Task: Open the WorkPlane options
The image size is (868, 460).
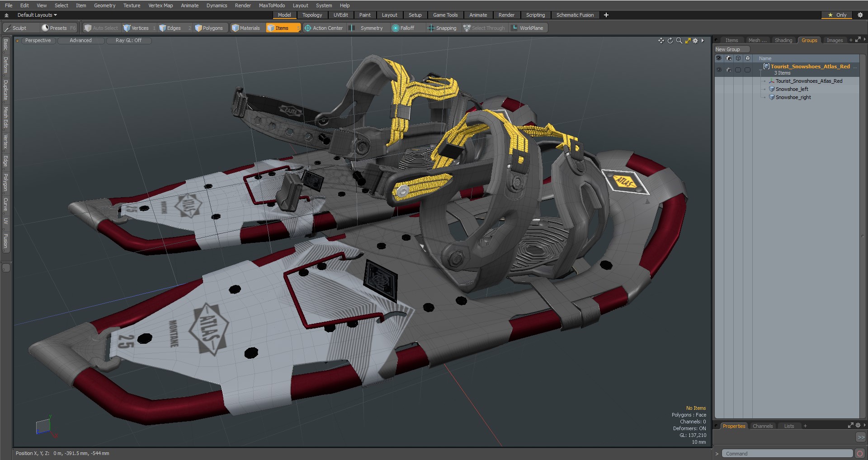Action: [528, 28]
